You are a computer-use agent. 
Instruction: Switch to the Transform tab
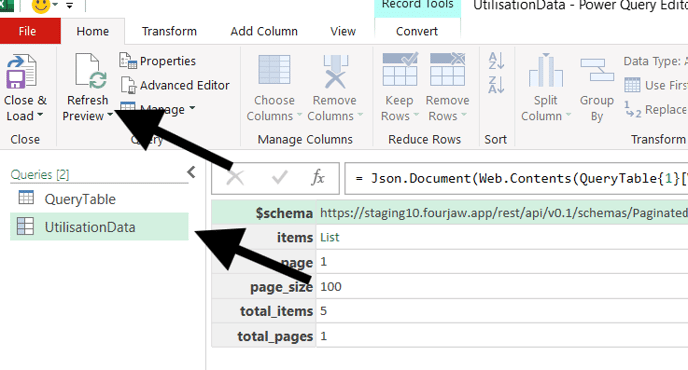tap(169, 32)
